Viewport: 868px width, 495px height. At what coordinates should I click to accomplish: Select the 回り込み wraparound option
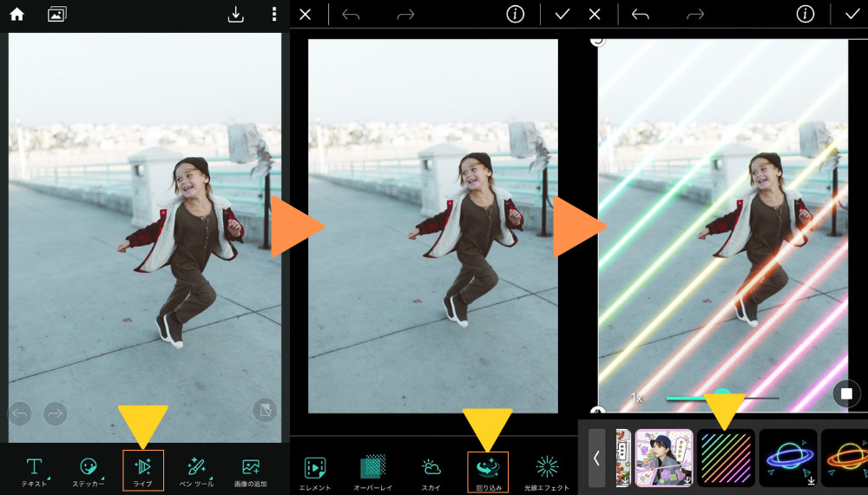pyautogui.click(x=488, y=472)
